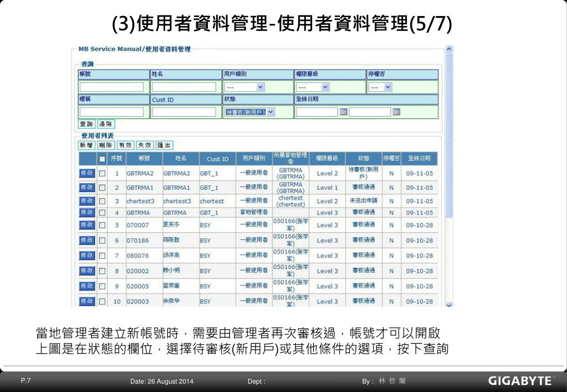Click the 匯出 export button

point(164,145)
